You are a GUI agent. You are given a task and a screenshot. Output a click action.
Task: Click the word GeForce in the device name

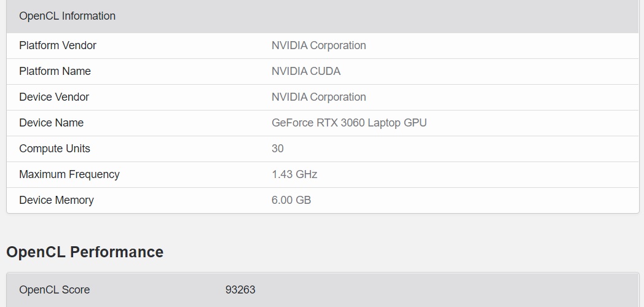[293, 123]
